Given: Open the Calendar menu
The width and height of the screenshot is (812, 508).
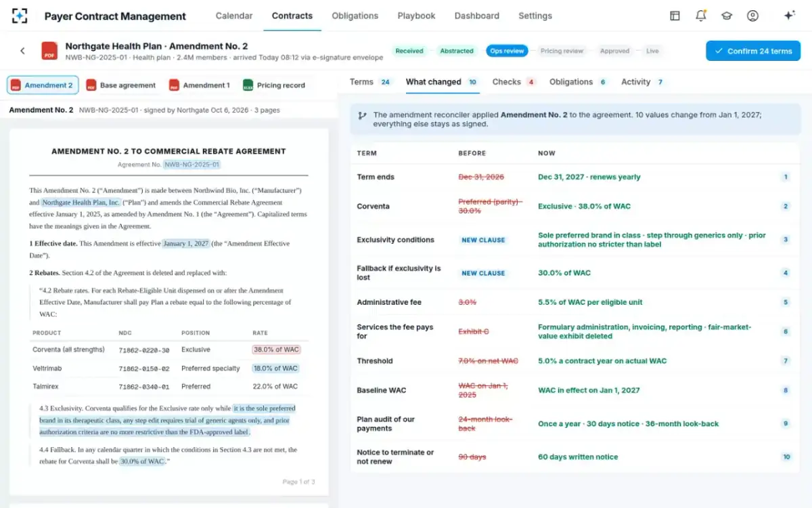Looking at the screenshot, I should tap(234, 16).
